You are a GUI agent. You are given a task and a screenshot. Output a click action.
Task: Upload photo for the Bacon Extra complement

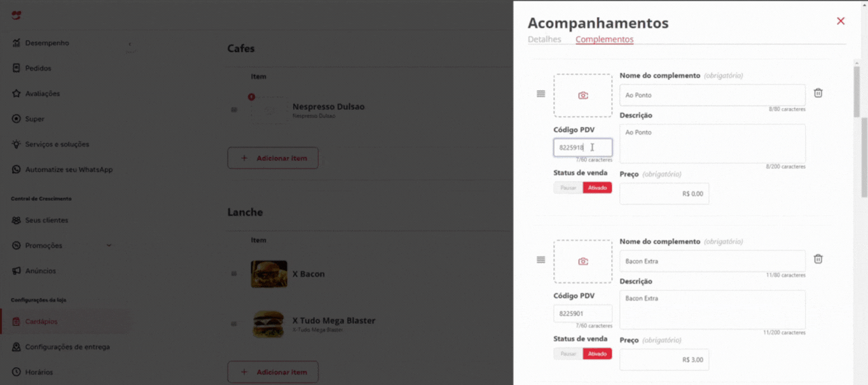[x=582, y=261]
